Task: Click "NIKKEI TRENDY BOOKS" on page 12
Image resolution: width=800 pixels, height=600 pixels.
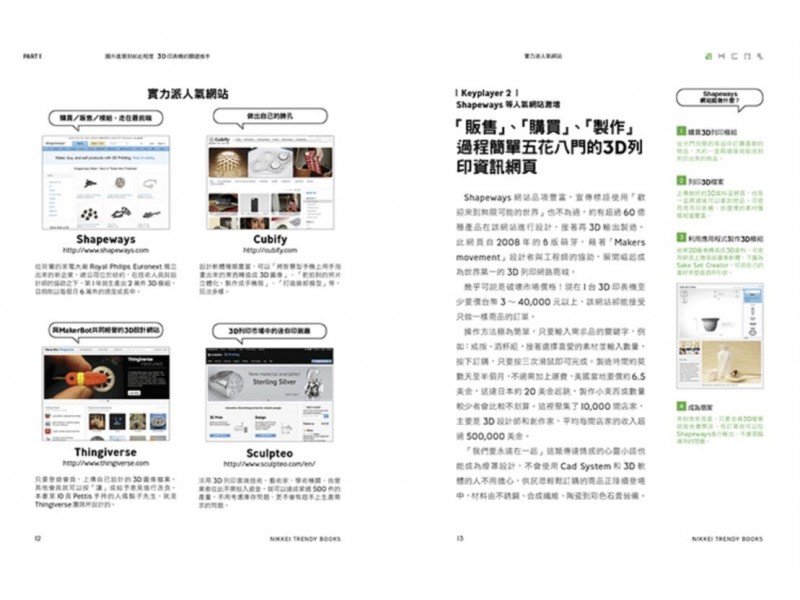Action: (x=305, y=539)
